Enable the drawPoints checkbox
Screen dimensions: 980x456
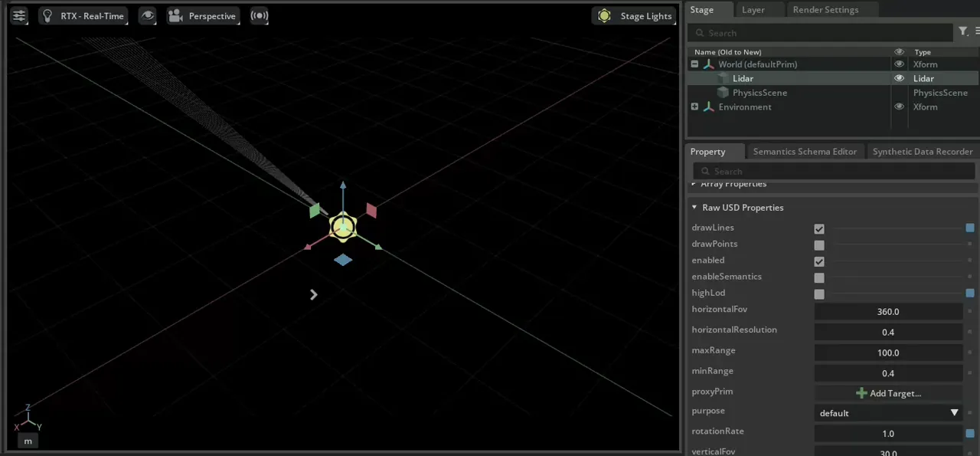click(819, 245)
